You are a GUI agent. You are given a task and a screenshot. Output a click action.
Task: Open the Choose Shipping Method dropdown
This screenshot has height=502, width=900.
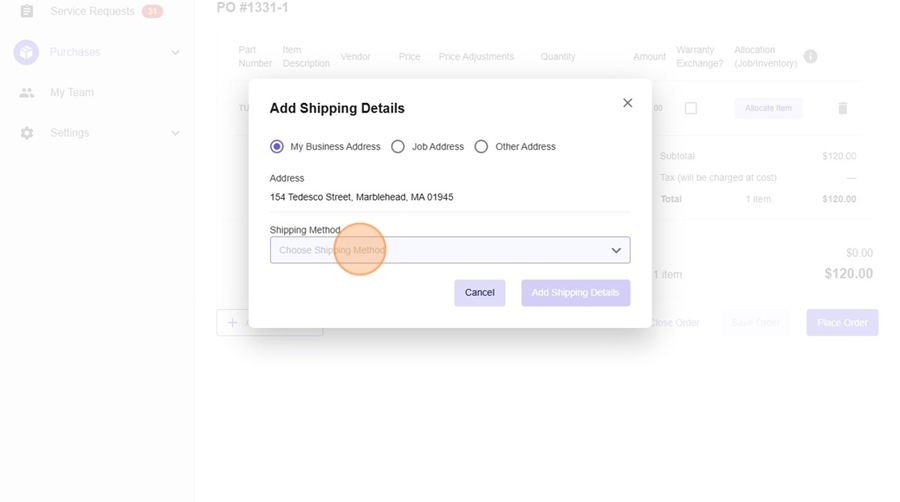(450, 250)
